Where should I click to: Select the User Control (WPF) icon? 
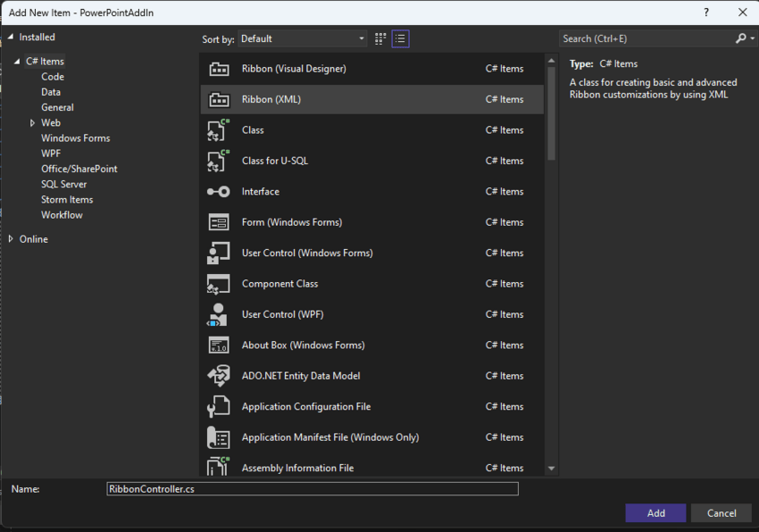220,314
